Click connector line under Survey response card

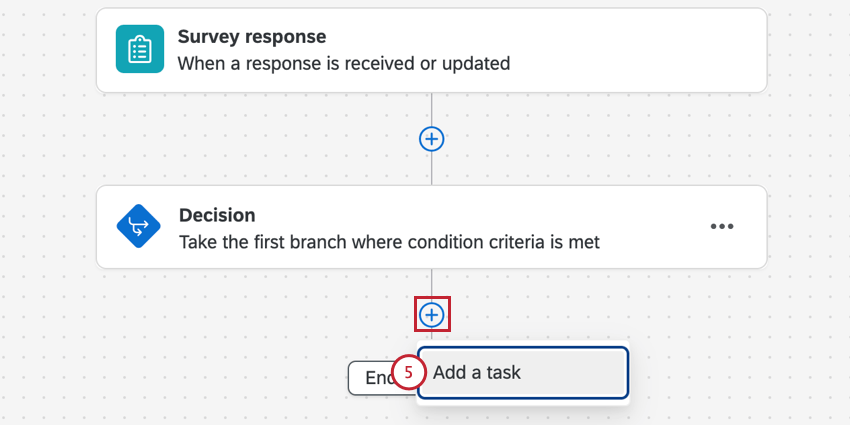[432, 108]
